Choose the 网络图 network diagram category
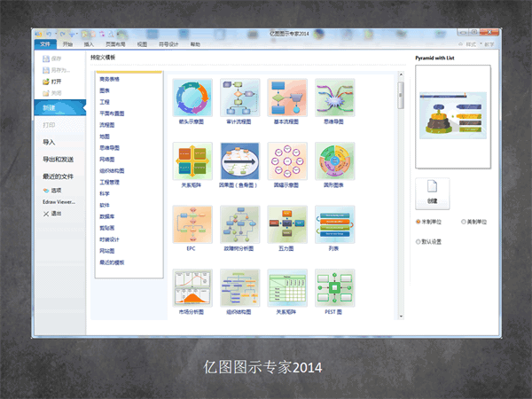Image resolution: width=532 pixels, height=399 pixels. pyautogui.click(x=107, y=160)
